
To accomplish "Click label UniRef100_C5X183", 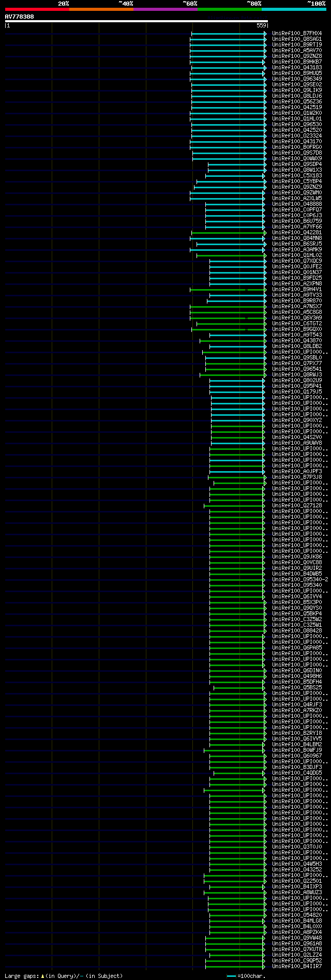I will 297,176.
